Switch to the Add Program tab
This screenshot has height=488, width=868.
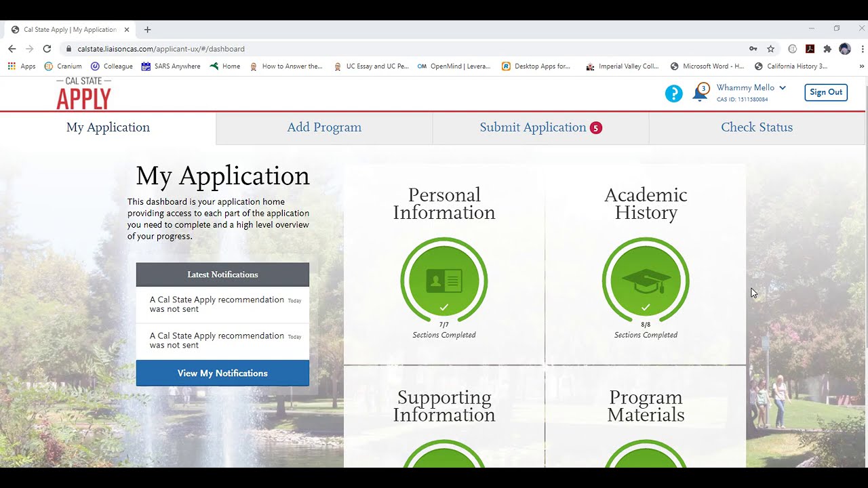point(324,127)
